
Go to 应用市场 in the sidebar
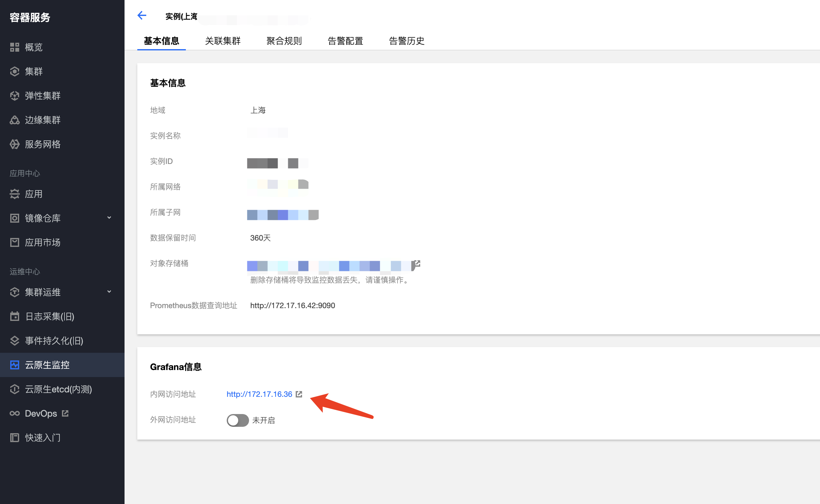pyautogui.click(x=43, y=242)
